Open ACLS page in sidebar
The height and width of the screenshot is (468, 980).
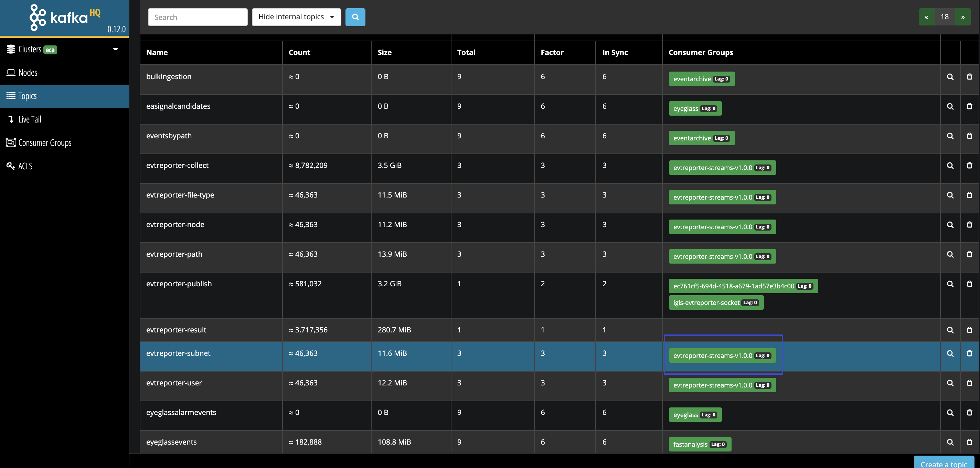64,166
